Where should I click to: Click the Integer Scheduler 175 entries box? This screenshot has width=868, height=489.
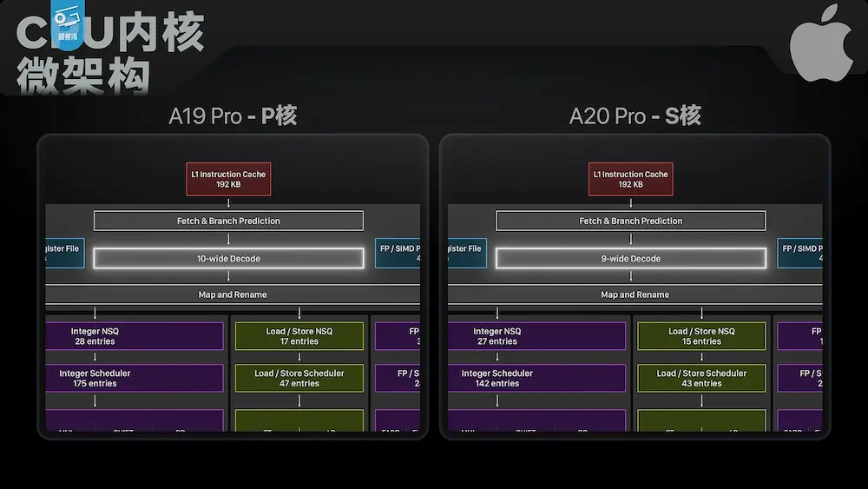click(x=135, y=378)
